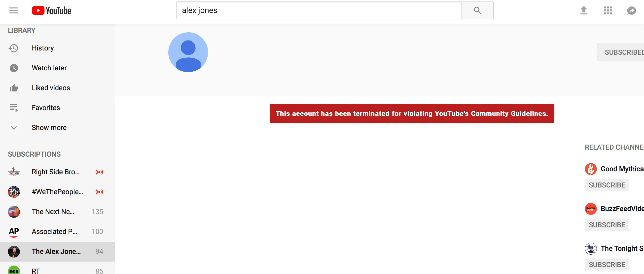The height and width of the screenshot is (274, 644).
Task: Subscribe to Good Mythical channel
Action: coord(607,185)
